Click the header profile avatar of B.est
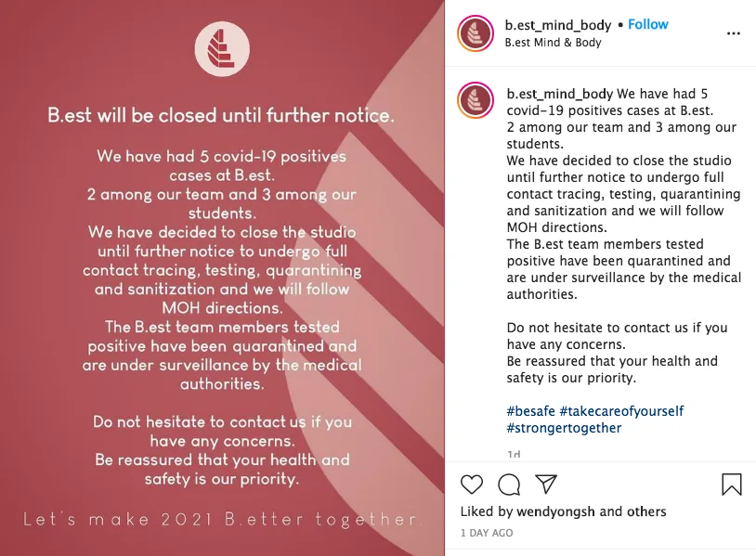 [476, 32]
